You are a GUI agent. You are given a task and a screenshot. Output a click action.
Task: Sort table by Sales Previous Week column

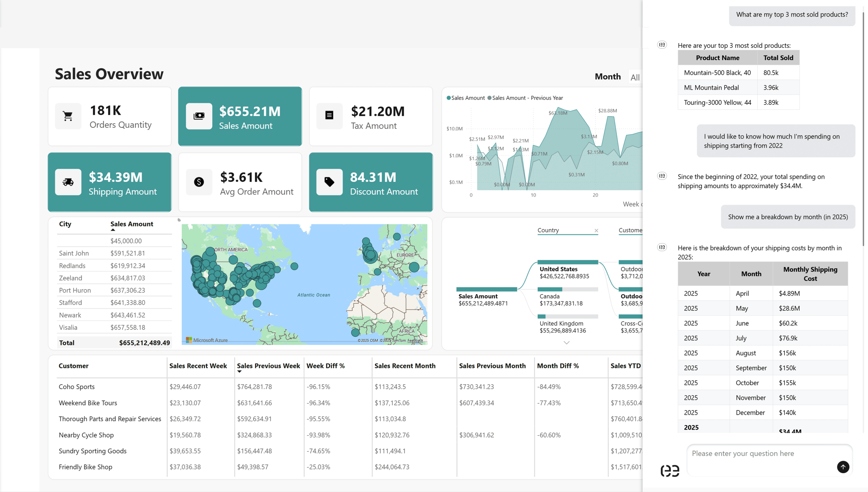pyautogui.click(x=268, y=366)
